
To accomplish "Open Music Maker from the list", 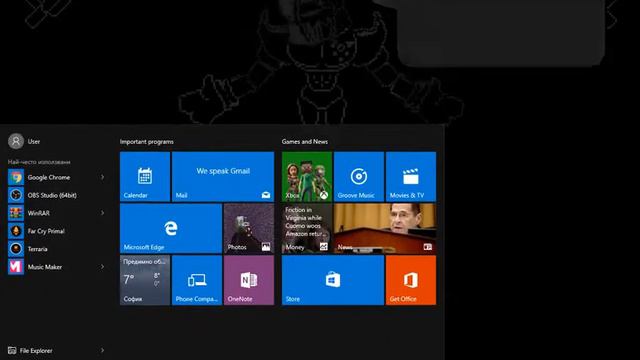I will pos(57,267).
